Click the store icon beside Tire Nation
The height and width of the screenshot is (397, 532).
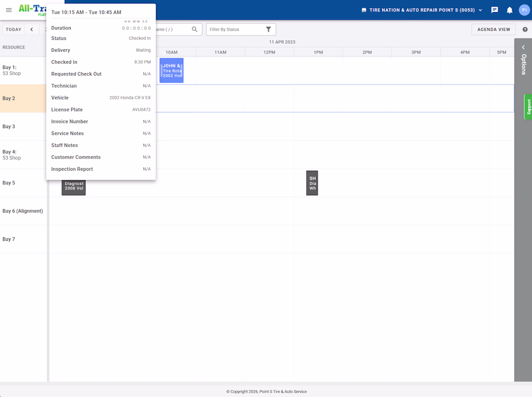[x=364, y=10]
